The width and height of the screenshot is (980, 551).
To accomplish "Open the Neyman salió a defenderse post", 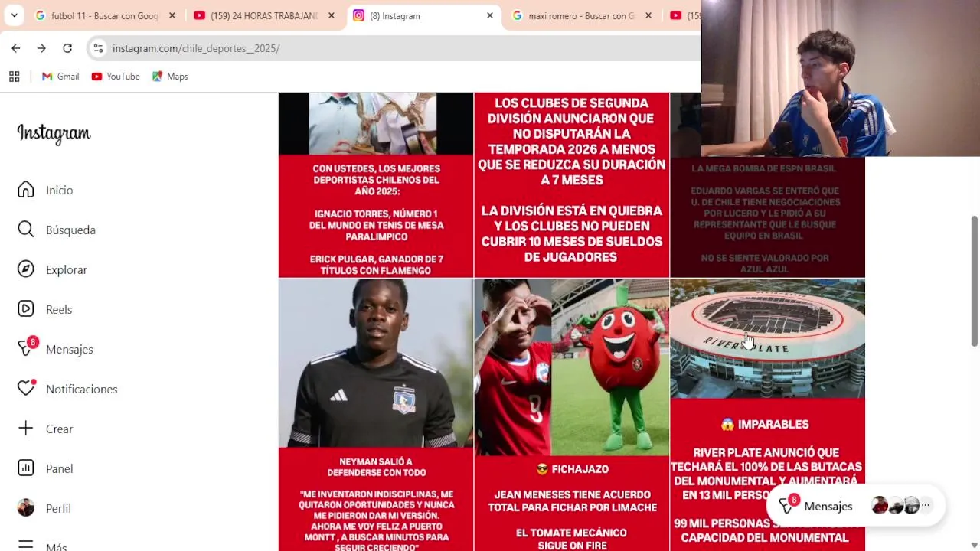I will click(x=376, y=415).
